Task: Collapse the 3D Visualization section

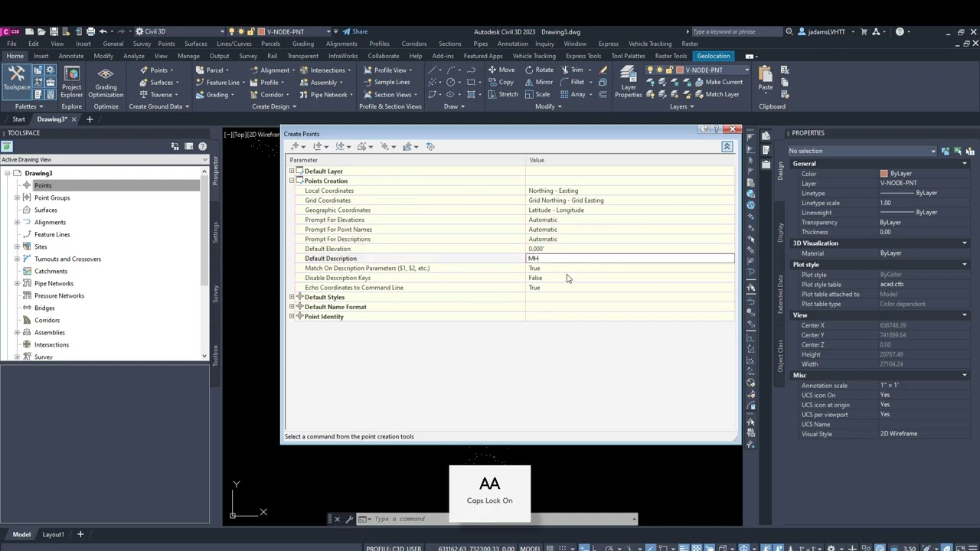Action: pos(965,243)
